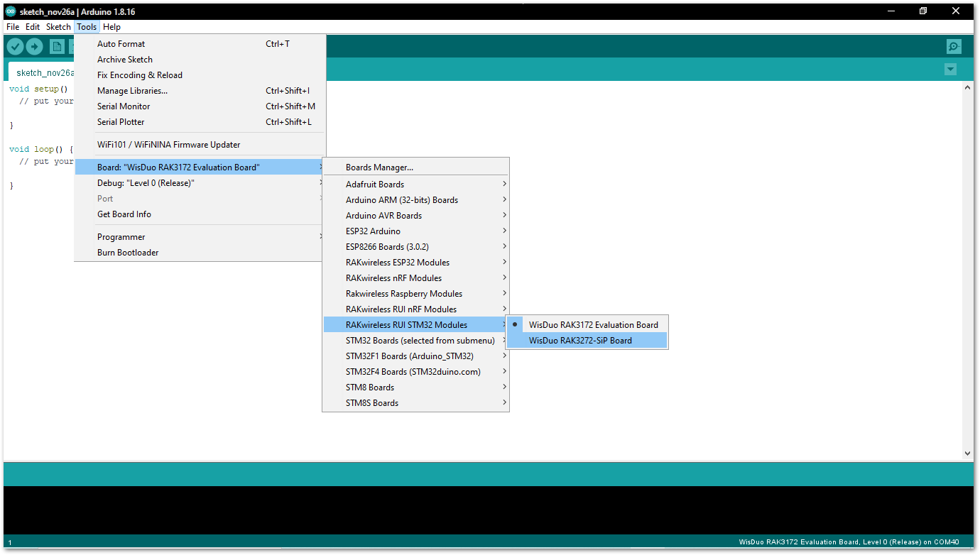Screen dimensions: 980x555
Task: Click line number 1 in status bar
Action: click(10, 542)
